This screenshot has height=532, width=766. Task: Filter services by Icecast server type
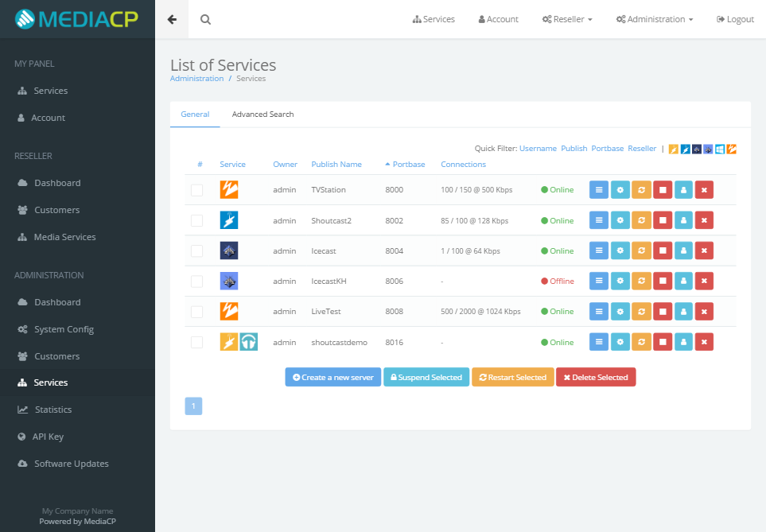[696, 148]
